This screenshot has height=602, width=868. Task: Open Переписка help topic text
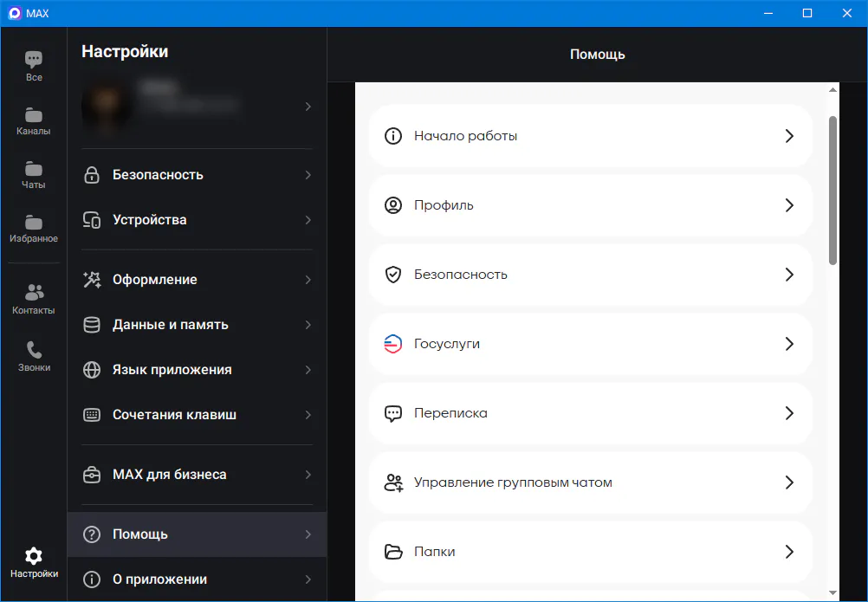(x=450, y=413)
